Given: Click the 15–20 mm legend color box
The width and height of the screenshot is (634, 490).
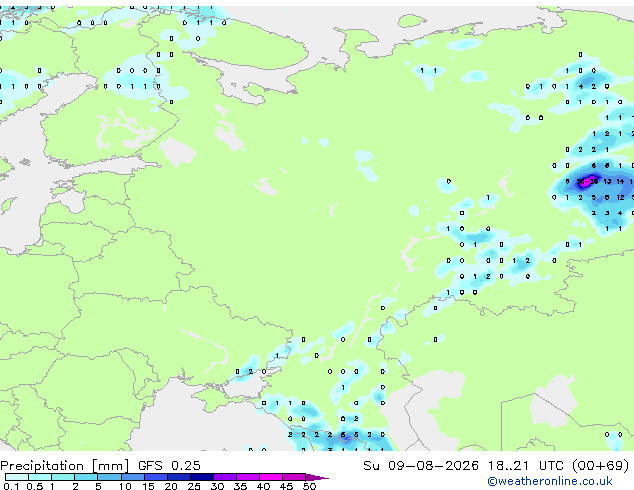Looking at the screenshot, I should tap(155, 477).
